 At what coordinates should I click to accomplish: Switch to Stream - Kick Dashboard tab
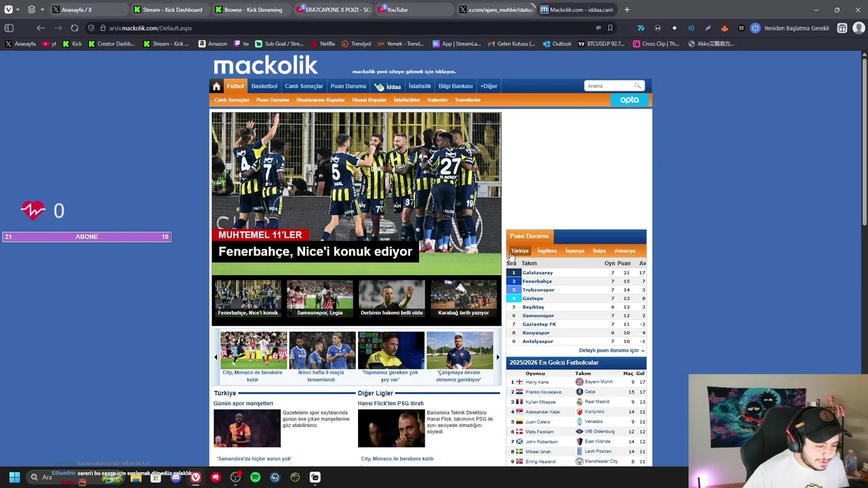(170, 9)
